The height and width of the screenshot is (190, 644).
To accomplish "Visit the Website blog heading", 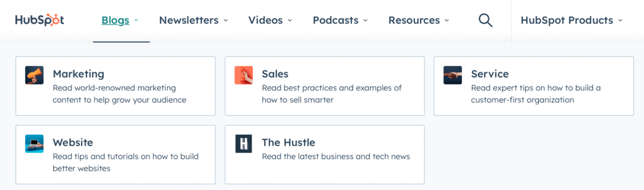I will tap(73, 142).
